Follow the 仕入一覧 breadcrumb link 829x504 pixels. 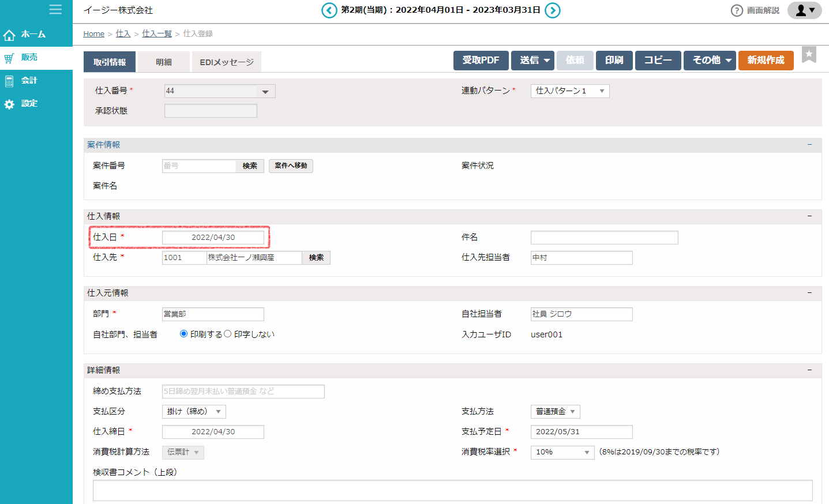157,34
